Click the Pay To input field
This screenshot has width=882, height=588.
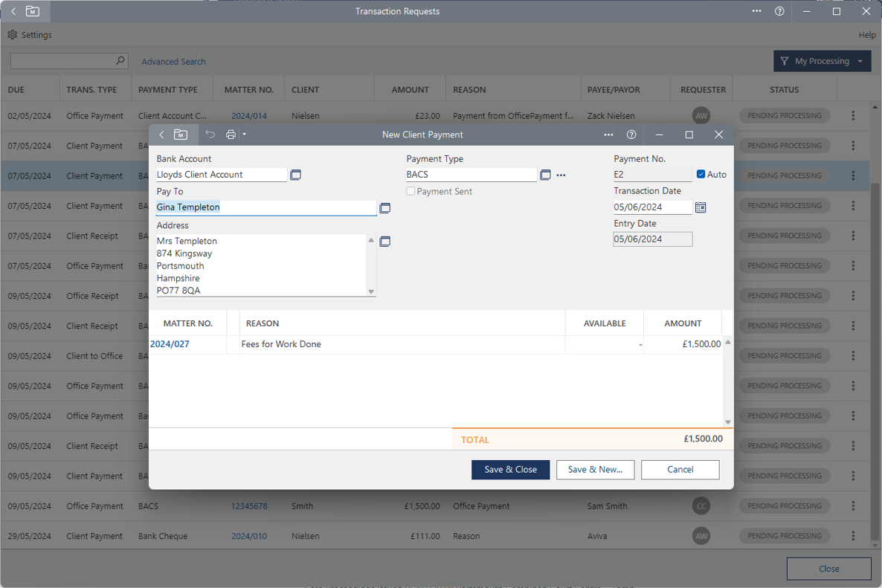click(x=265, y=207)
